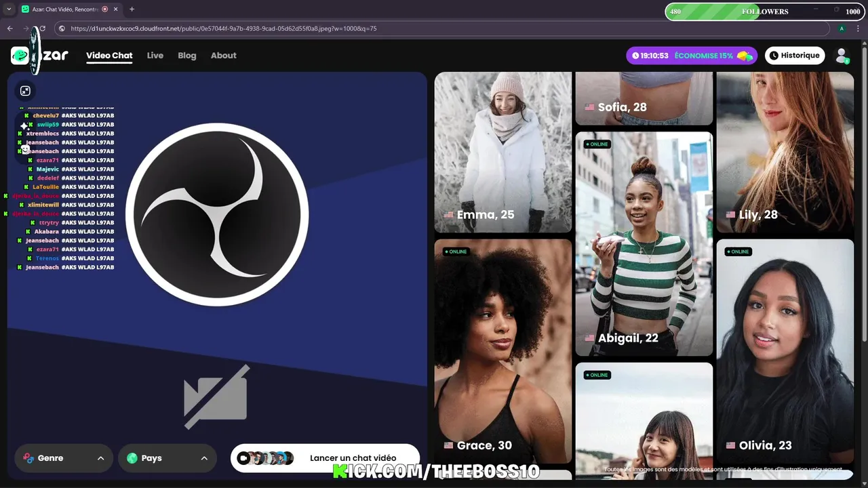Open Sofia, 28 profile card
Image resolution: width=868 pixels, height=488 pixels.
644,99
